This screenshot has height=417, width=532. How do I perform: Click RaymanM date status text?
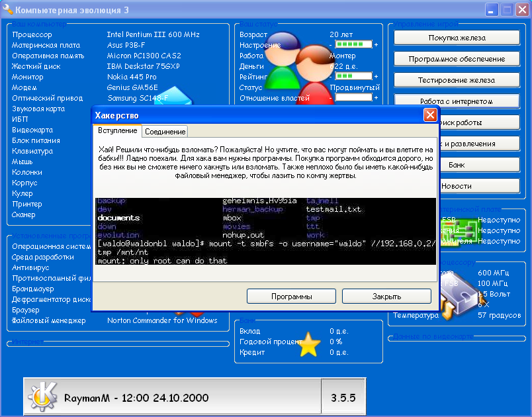click(x=136, y=398)
